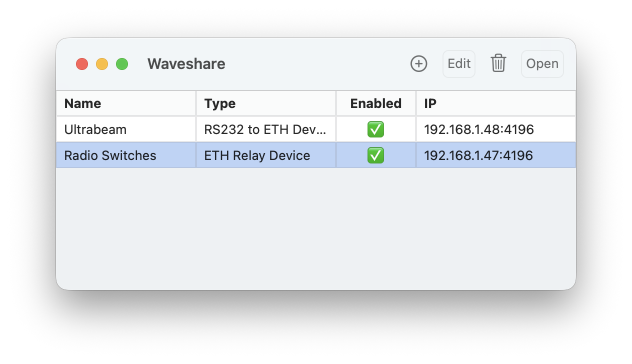Click the ETH Relay Device type cell

(257, 155)
